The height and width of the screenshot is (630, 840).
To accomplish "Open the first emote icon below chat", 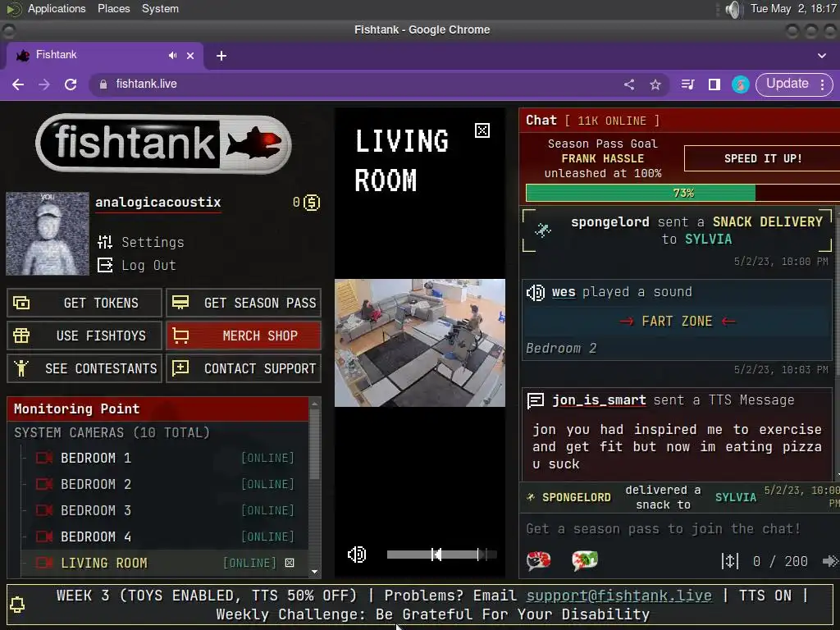I will [x=538, y=560].
